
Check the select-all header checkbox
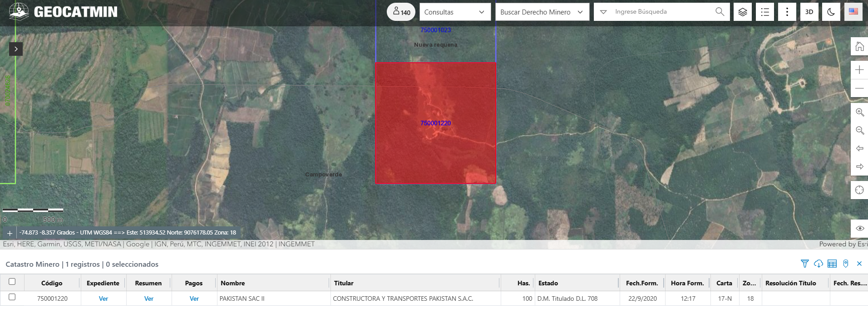[x=12, y=282]
